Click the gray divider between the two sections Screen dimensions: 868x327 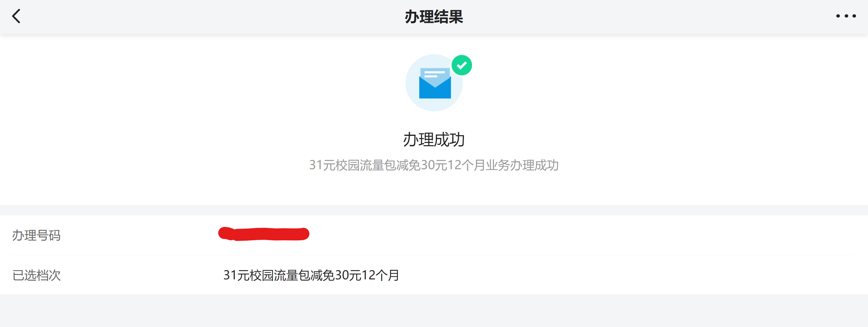coord(434,210)
